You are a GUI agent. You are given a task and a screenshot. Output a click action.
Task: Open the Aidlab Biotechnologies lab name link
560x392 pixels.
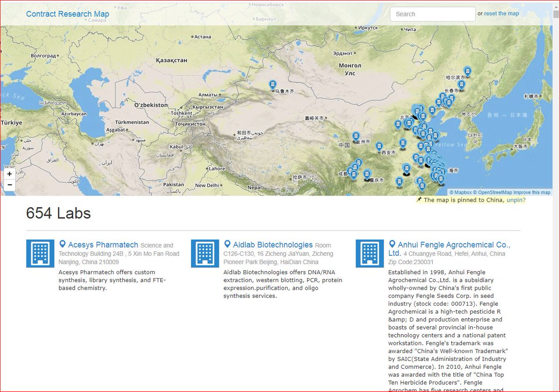pyautogui.click(x=273, y=245)
